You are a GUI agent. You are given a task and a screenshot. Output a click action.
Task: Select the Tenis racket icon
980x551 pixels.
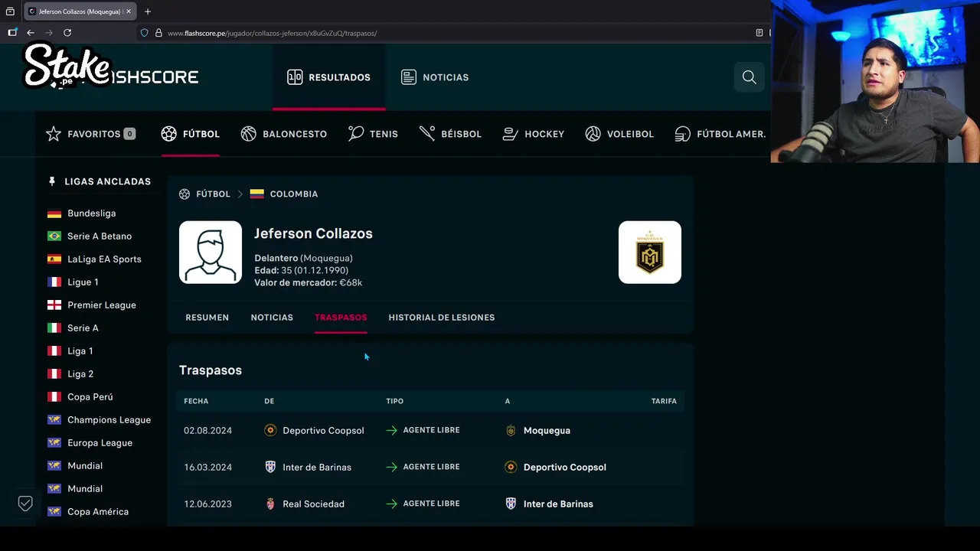(x=355, y=134)
